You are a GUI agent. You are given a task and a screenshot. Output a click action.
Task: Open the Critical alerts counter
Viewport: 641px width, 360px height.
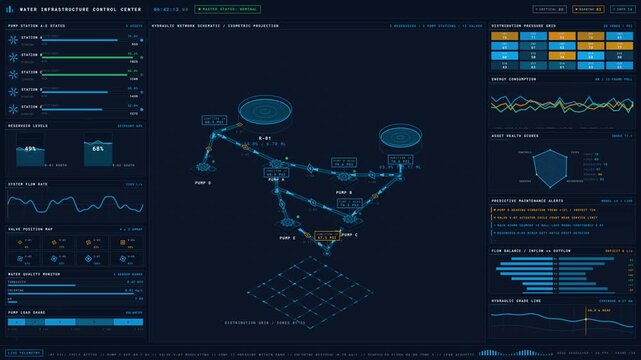point(550,9)
